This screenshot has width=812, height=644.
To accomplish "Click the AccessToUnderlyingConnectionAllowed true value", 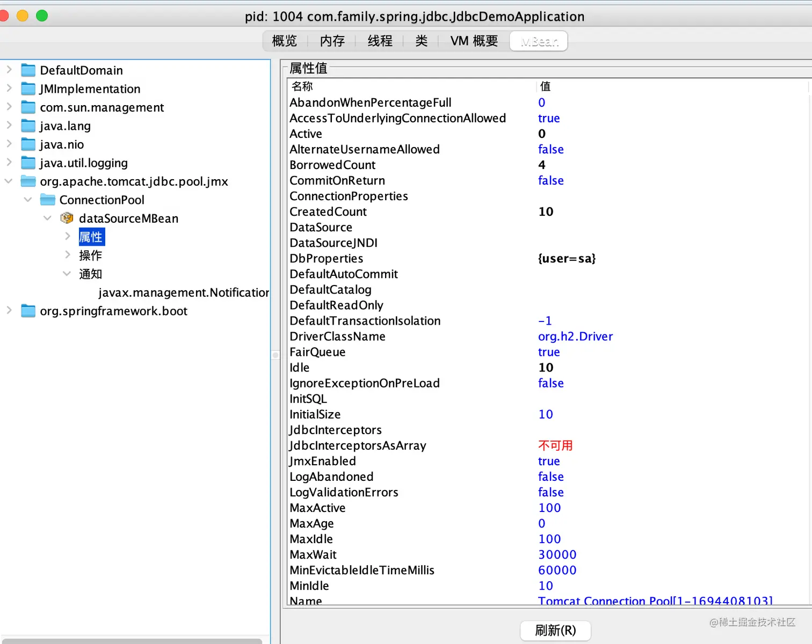I will click(x=549, y=118).
